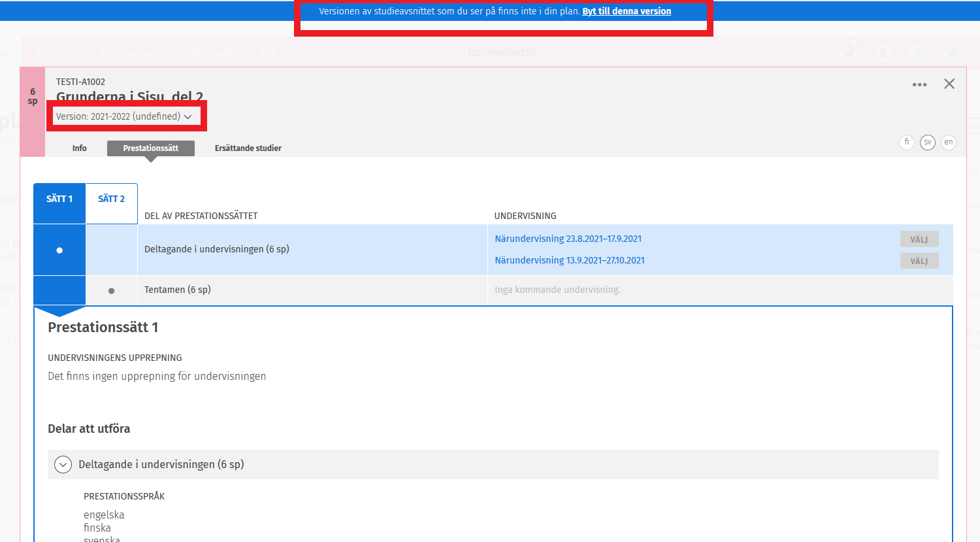Open the Info tab
980x542 pixels.
[x=80, y=148]
